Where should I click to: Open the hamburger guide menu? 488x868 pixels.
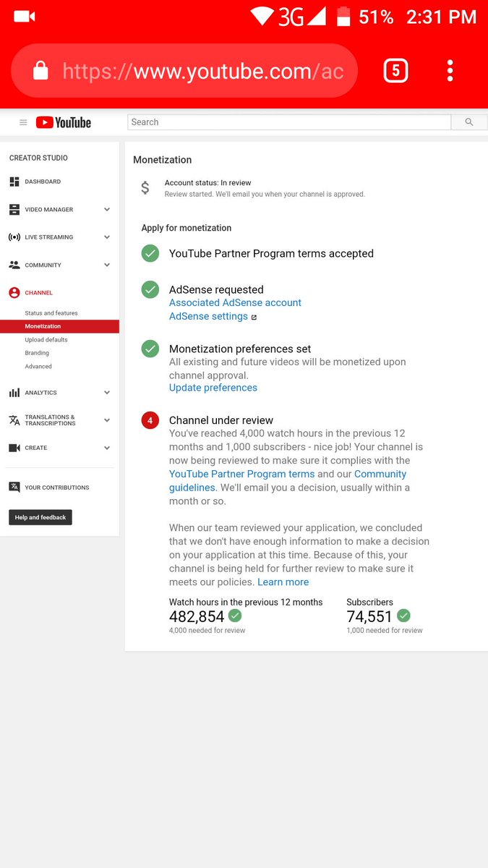click(23, 122)
